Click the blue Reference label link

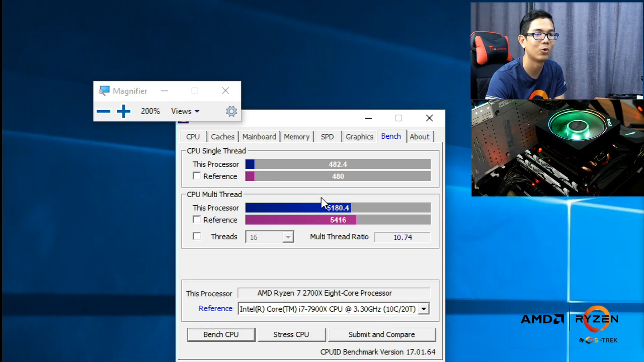coord(215,308)
